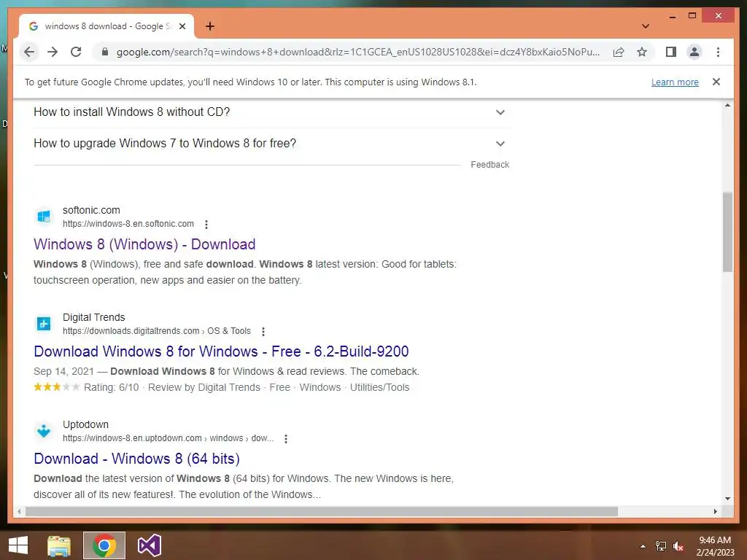747x560 pixels.
Task: Open Download - Windows 8 (64 bits) result
Action: click(x=136, y=459)
